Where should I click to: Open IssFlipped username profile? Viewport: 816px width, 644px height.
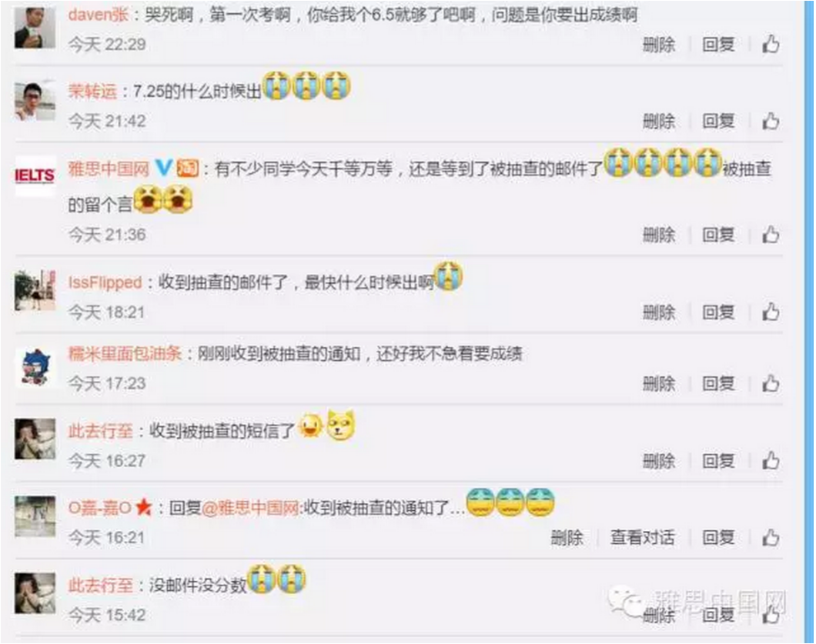click(105, 282)
